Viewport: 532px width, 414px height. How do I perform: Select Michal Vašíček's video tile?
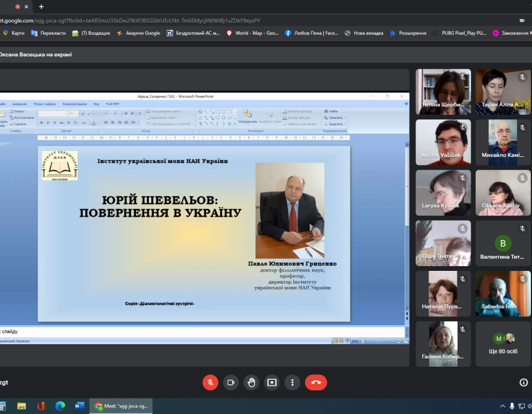(443, 143)
